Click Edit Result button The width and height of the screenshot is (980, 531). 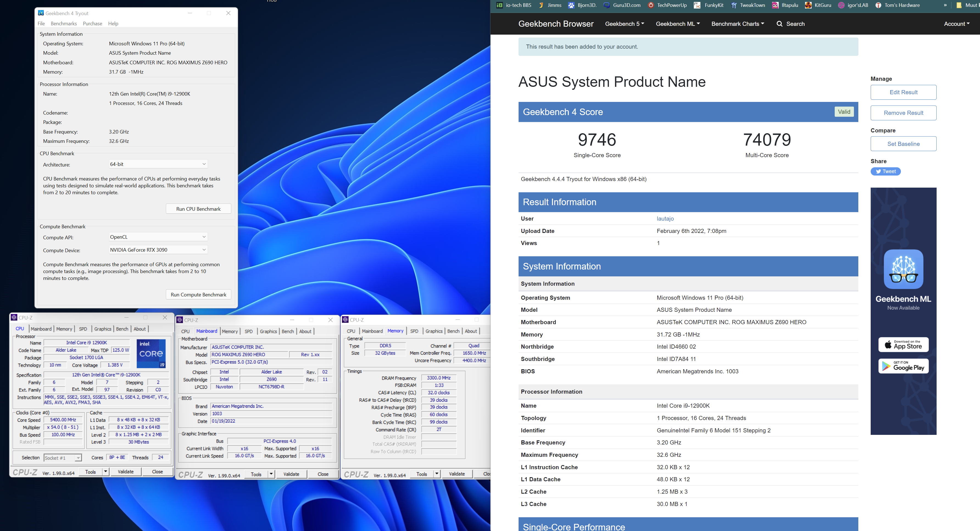coord(904,92)
